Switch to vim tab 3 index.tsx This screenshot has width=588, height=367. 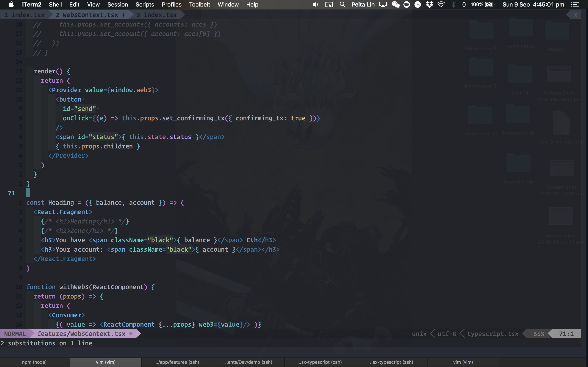coord(156,15)
